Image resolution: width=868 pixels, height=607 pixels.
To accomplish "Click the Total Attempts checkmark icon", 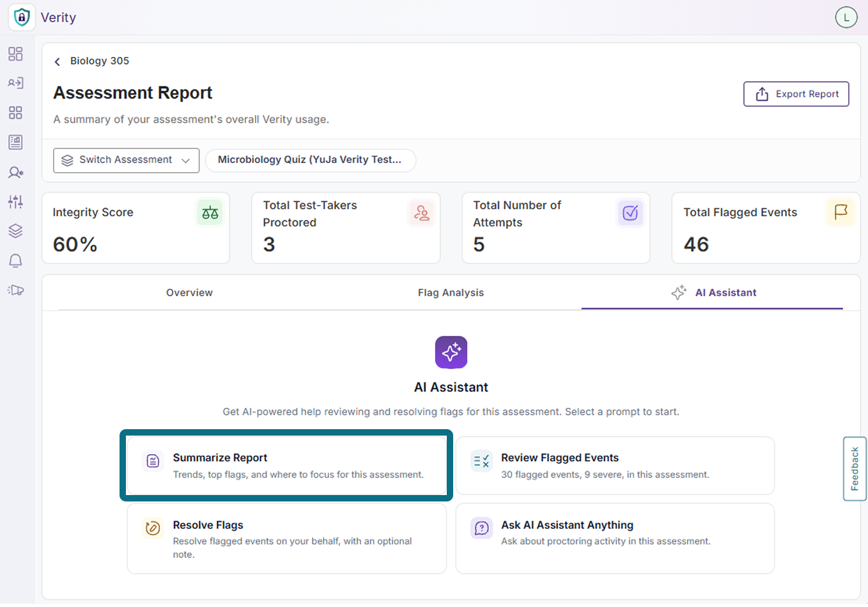I will tap(630, 213).
